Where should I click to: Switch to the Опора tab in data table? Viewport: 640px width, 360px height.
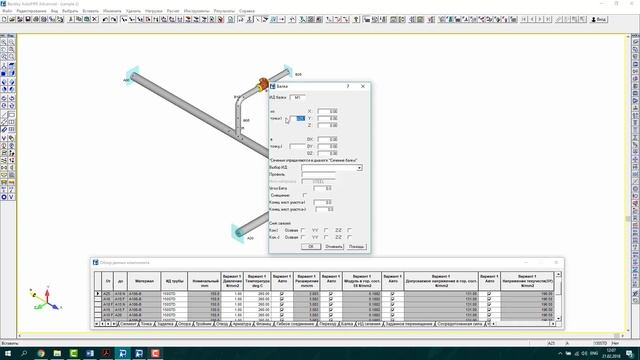[184, 324]
